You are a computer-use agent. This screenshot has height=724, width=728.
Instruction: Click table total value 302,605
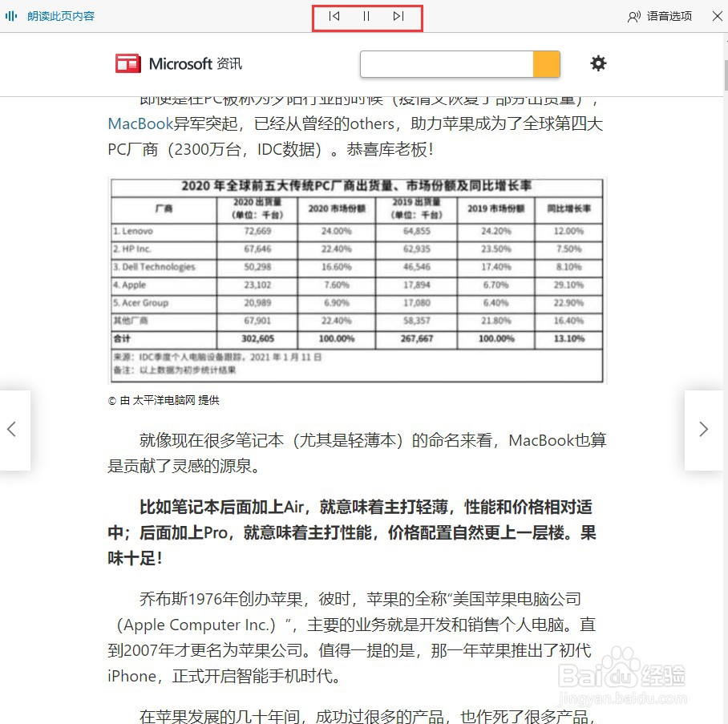tap(257, 338)
